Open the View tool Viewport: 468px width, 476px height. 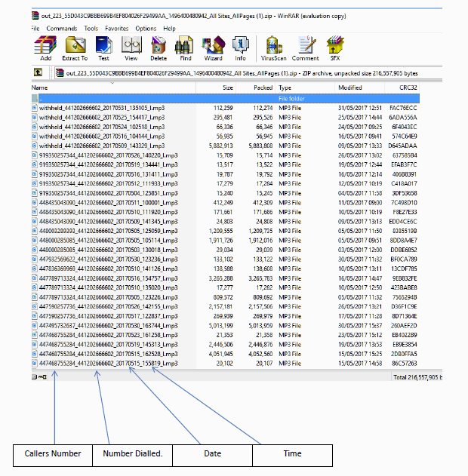click(131, 48)
